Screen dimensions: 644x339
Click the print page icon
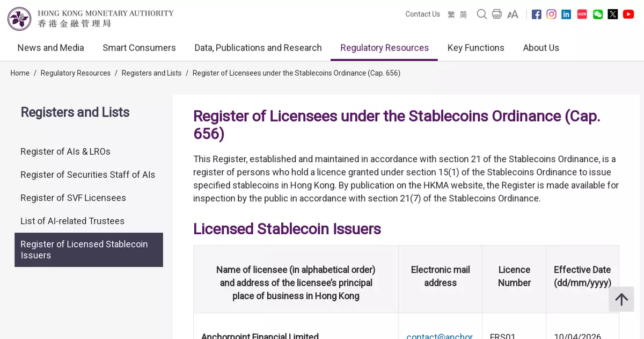(x=497, y=15)
